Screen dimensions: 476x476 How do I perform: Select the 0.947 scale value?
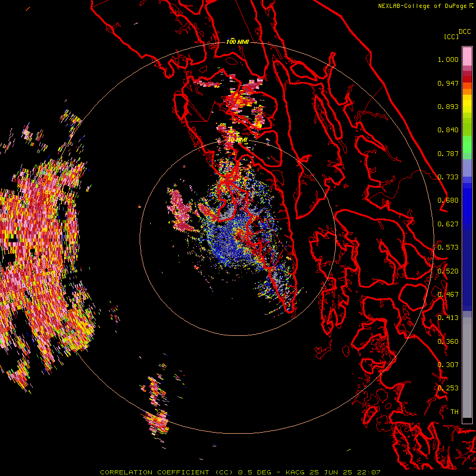pyautogui.click(x=448, y=83)
